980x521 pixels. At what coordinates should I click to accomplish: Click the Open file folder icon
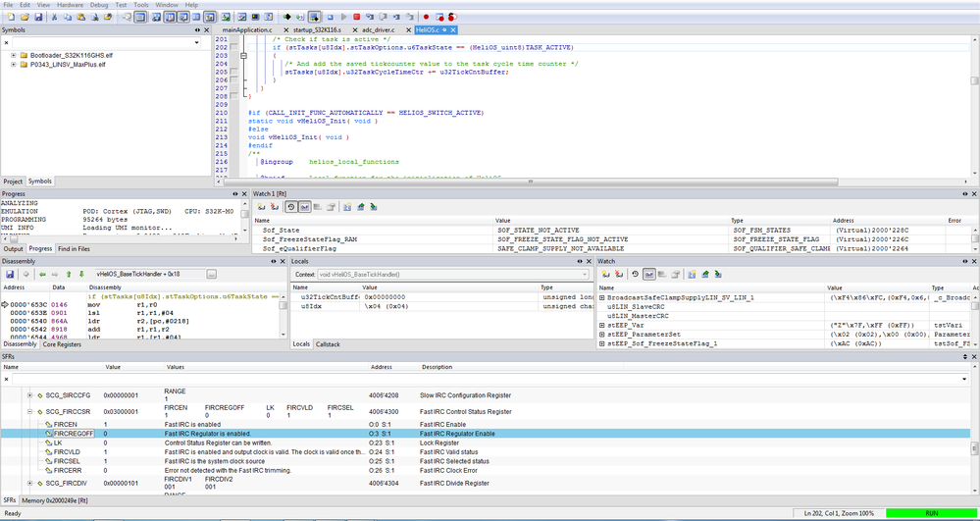pos(23,17)
